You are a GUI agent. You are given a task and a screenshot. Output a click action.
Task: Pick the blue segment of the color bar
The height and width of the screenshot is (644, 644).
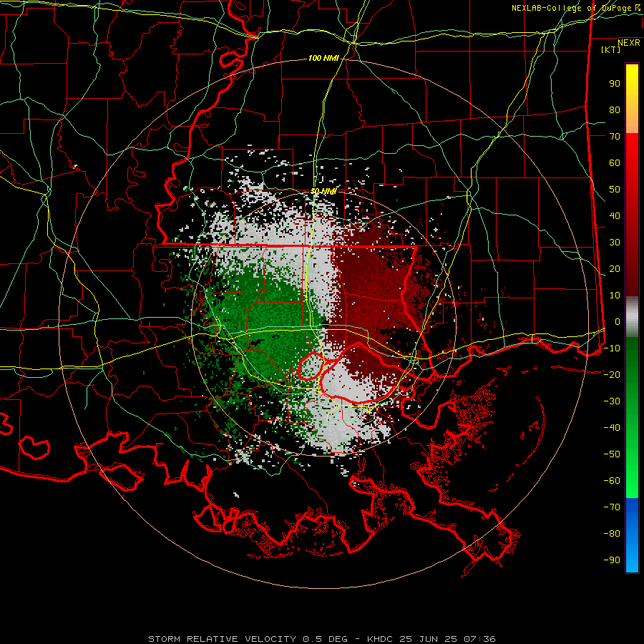[x=632, y=535]
